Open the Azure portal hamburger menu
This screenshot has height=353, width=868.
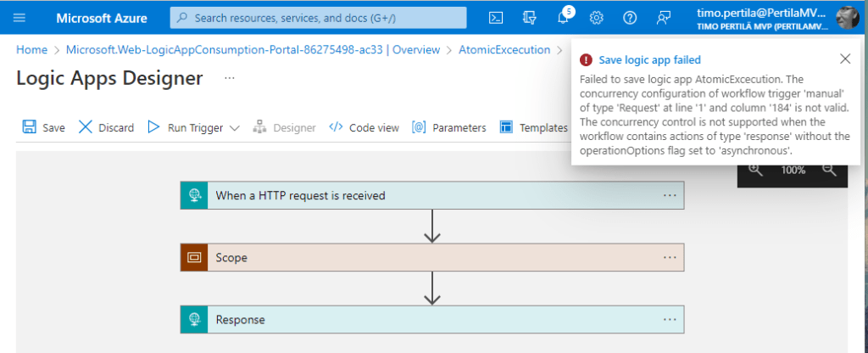20,18
